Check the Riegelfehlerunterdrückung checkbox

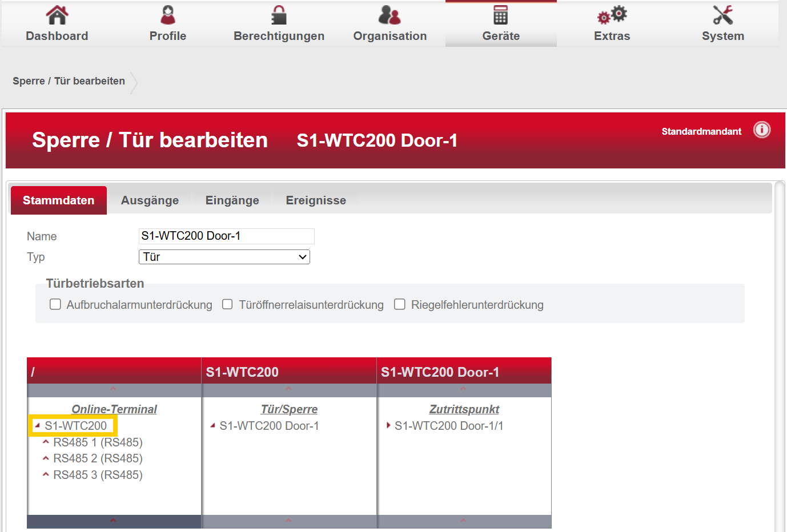tap(400, 304)
